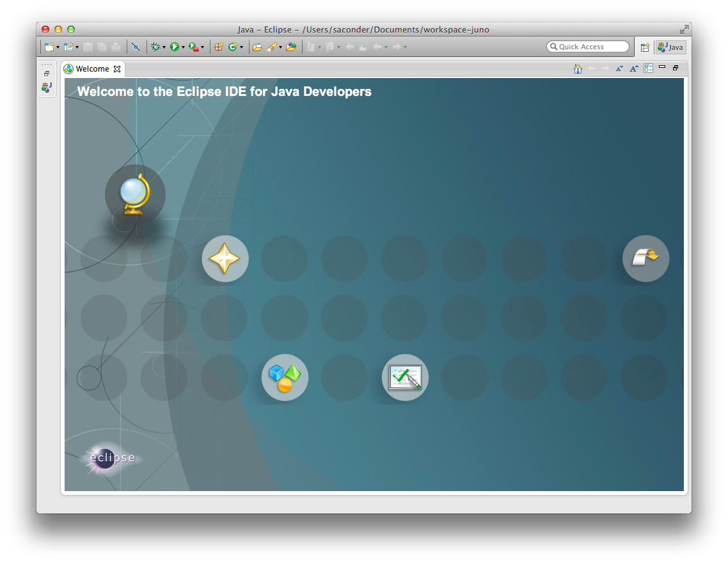The height and width of the screenshot is (564, 728).
Task: Click the Last Edit Location icon
Action: click(x=349, y=47)
